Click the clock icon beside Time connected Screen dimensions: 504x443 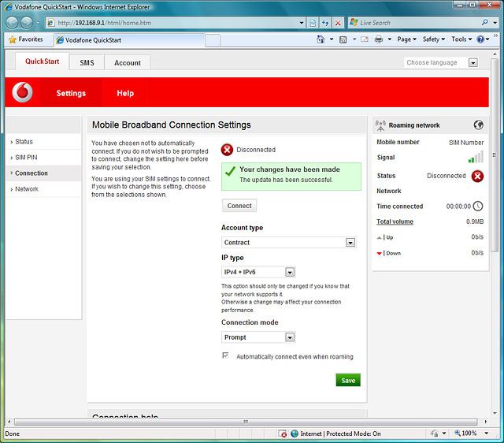[x=477, y=207]
